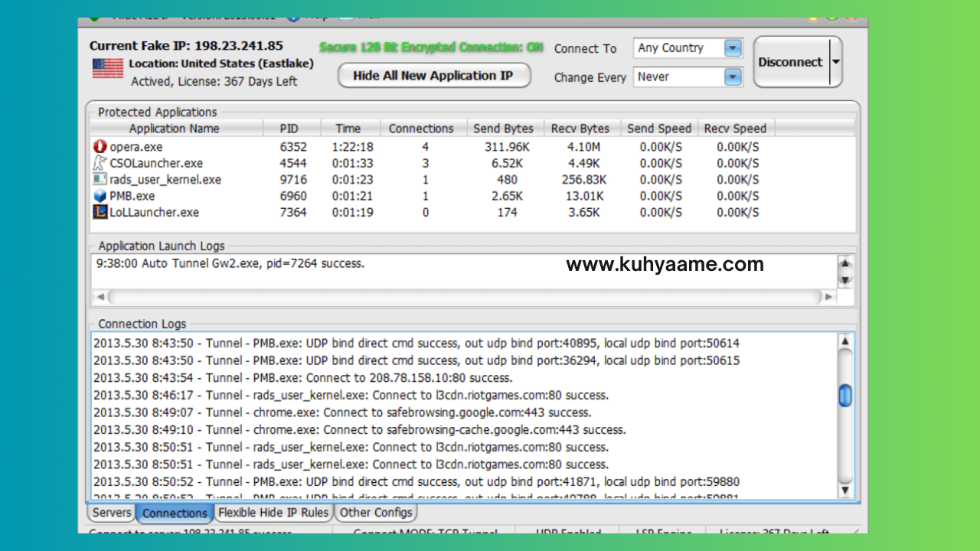
Task: Click the United States flag icon
Action: pyautogui.click(x=108, y=68)
